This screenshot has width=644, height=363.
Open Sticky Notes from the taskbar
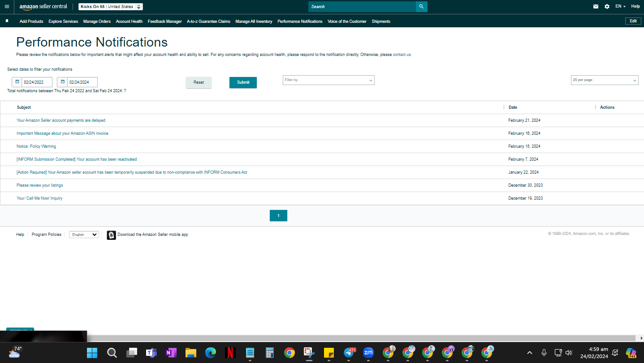(329, 353)
